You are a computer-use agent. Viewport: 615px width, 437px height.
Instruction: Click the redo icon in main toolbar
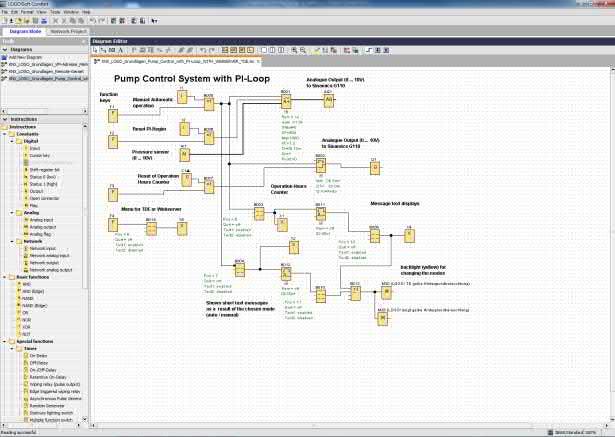pos(102,21)
